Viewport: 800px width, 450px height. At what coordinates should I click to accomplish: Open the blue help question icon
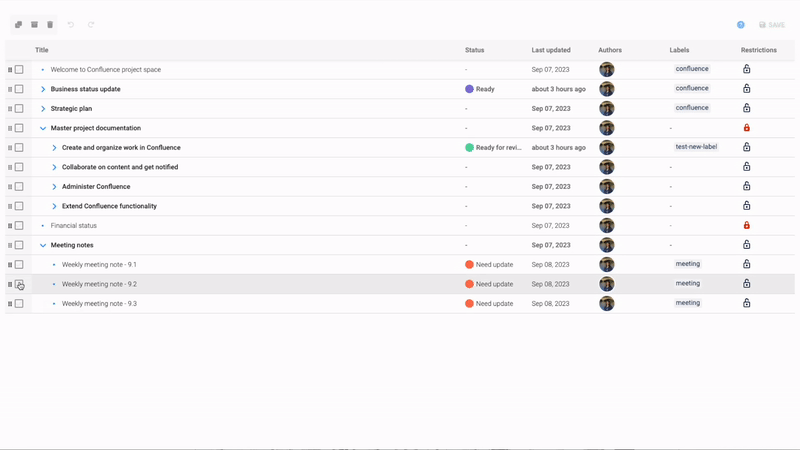(741, 25)
